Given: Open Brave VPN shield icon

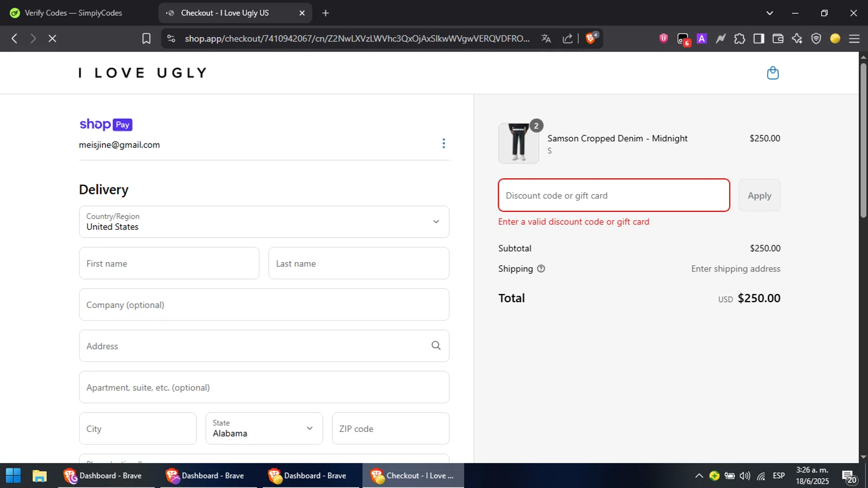Looking at the screenshot, I should pyautogui.click(x=816, y=38).
